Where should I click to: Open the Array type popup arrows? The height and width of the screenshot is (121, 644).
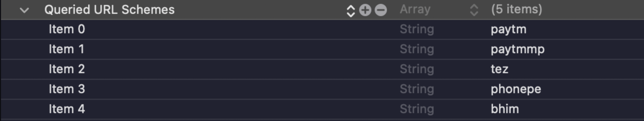point(474,10)
